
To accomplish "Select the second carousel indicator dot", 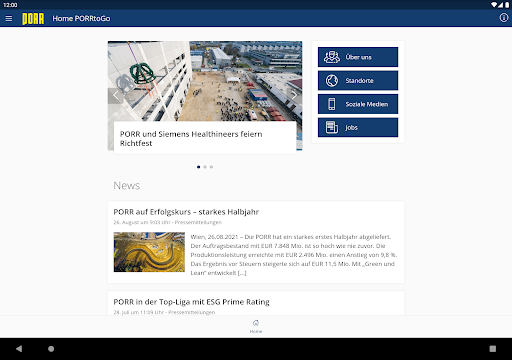I will [x=205, y=167].
